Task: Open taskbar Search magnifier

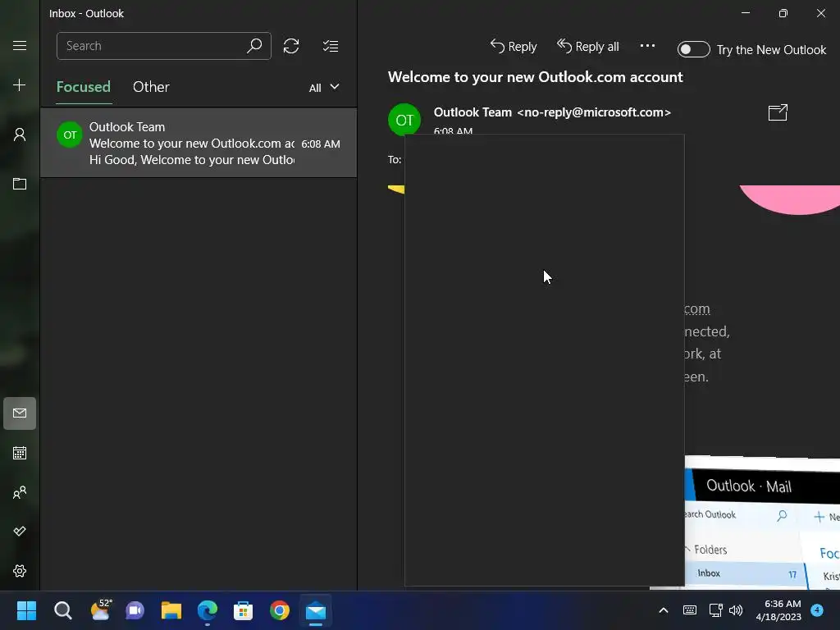Action: (x=62, y=610)
